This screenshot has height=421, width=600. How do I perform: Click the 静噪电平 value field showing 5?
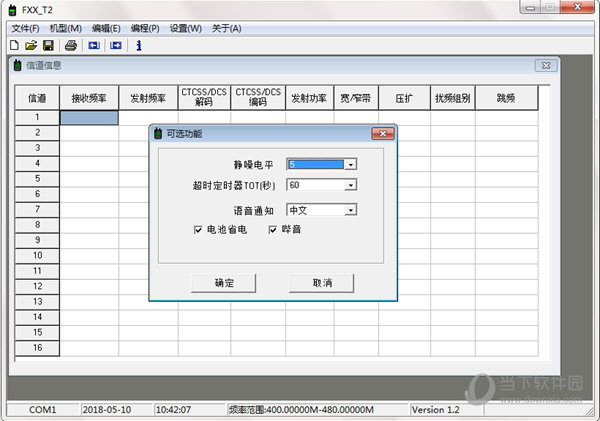[x=316, y=165]
